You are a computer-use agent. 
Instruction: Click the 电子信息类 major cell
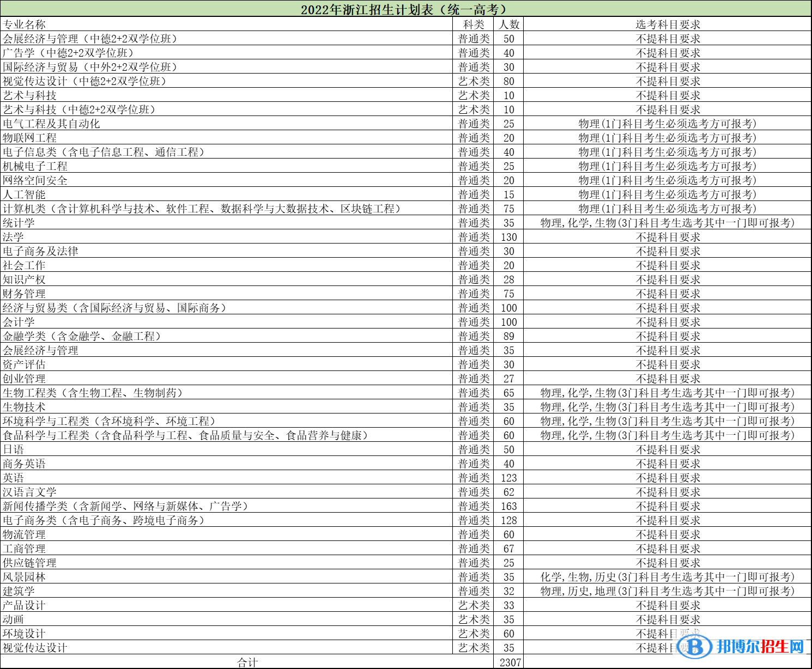tap(227, 151)
